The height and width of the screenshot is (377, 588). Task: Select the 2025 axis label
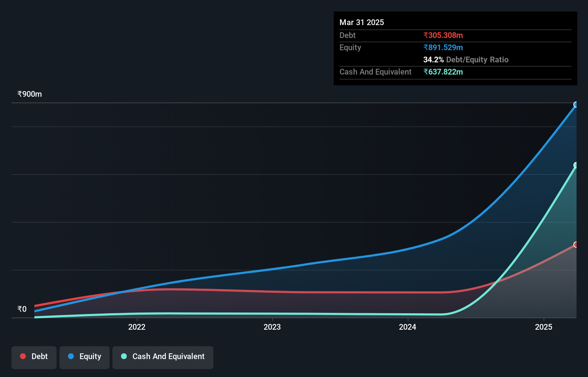click(x=544, y=327)
